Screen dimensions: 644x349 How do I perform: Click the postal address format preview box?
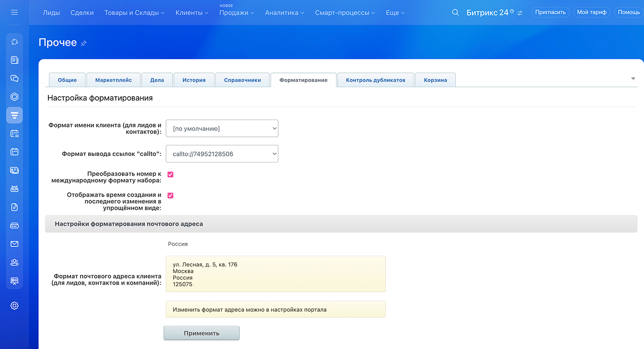275,274
